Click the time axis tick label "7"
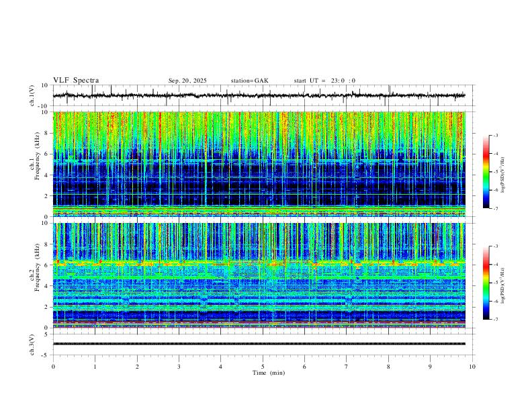 pyautogui.click(x=347, y=367)
